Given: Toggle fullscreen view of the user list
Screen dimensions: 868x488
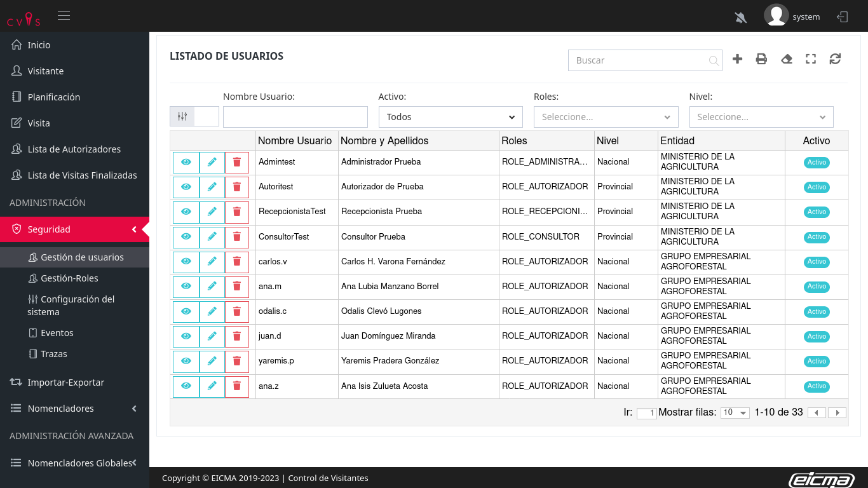Looking at the screenshot, I should coord(811,59).
